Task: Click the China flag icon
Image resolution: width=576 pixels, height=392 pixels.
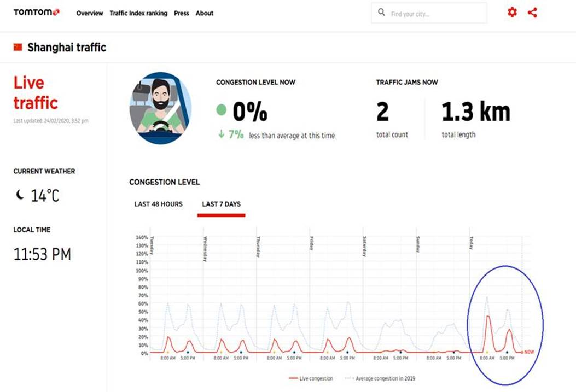Action: 18,48
